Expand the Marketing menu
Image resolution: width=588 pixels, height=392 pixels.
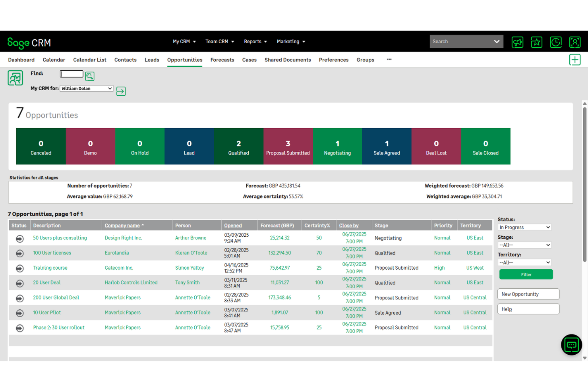tap(291, 41)
